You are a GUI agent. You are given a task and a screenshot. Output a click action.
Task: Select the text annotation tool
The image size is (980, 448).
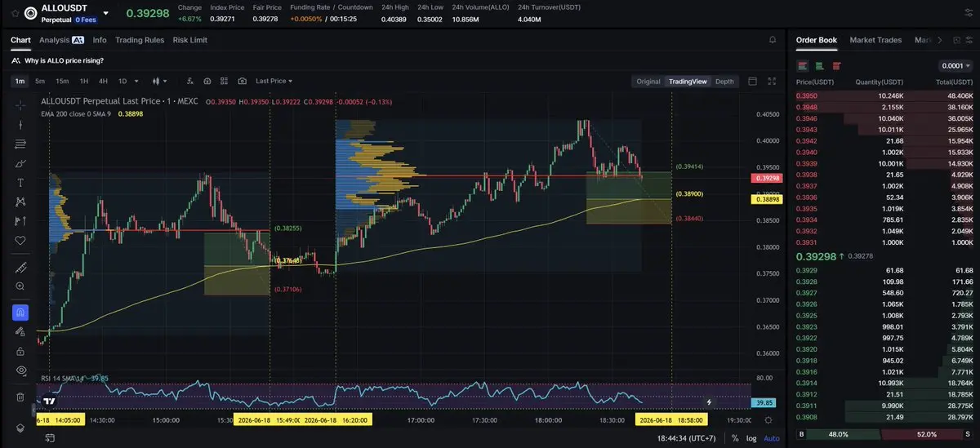pyautogui.click(x=20, y=182)
